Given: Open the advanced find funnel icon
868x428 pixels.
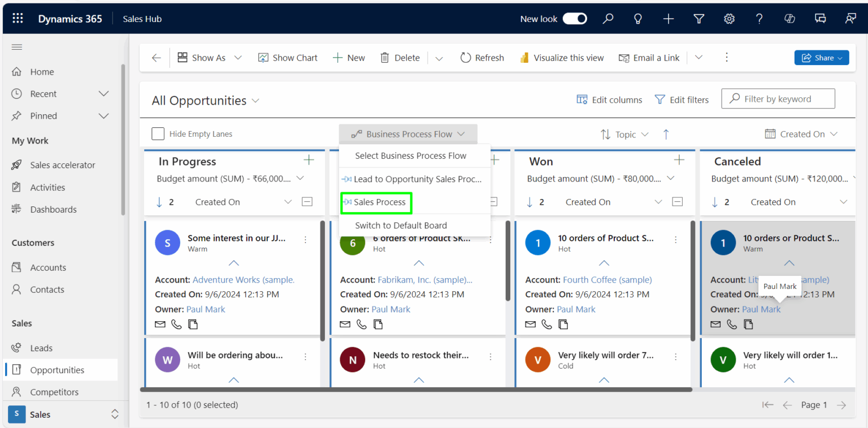Looking at the screenshot, I should (x=699, y=19).
